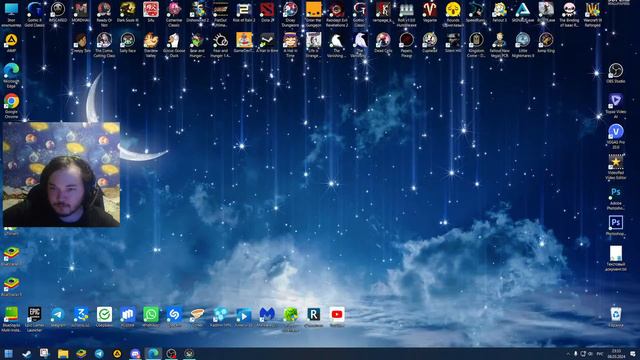The height and width of the screenshot is (360, 640).
Task: Select the webcam preview thumbnail
Action: point(62,174)
